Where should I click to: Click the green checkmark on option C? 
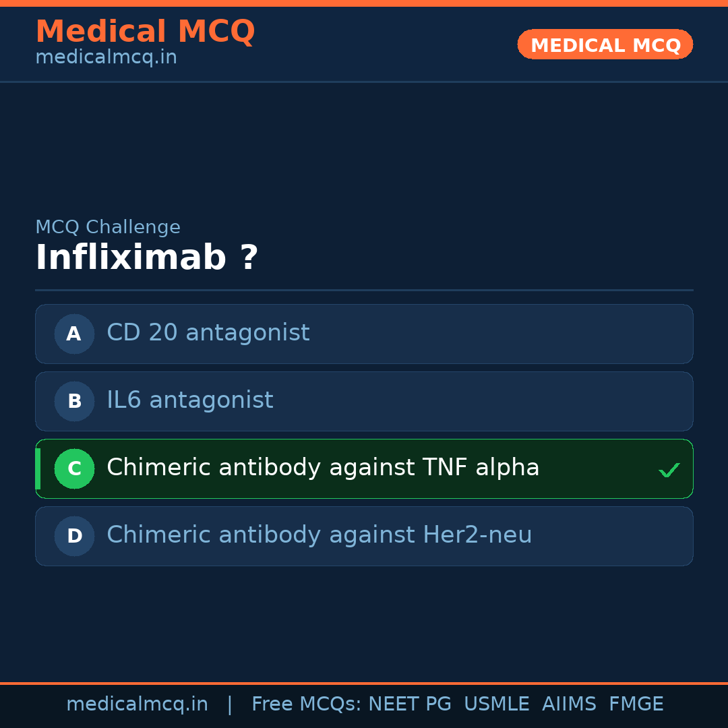(669, 470)
